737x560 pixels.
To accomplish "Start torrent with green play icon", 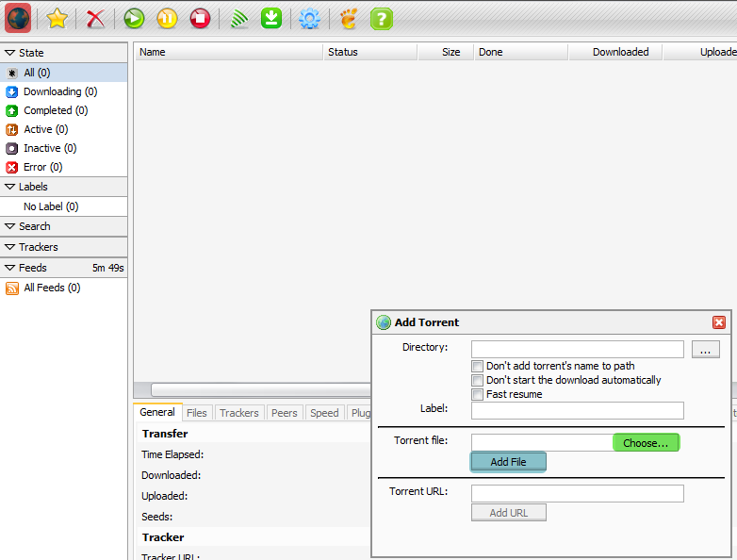I will click(x=134, y=18).
